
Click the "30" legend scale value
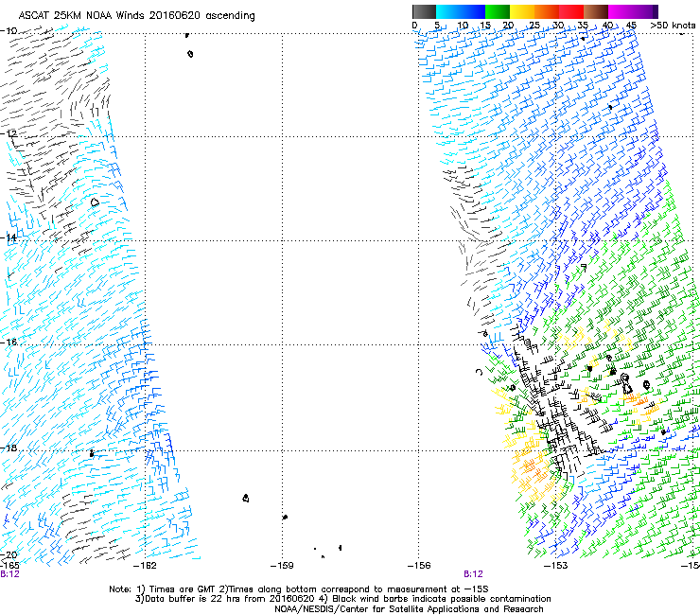point(558,26)
